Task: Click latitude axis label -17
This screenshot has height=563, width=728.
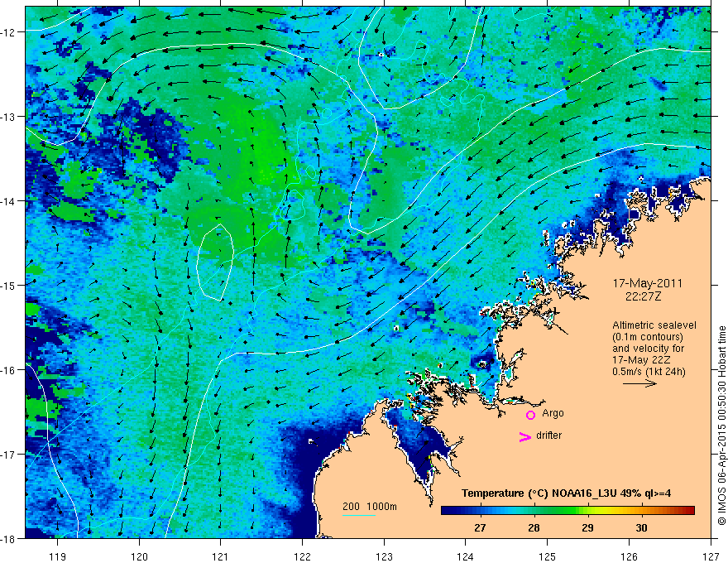Action: tap(8, 455)
